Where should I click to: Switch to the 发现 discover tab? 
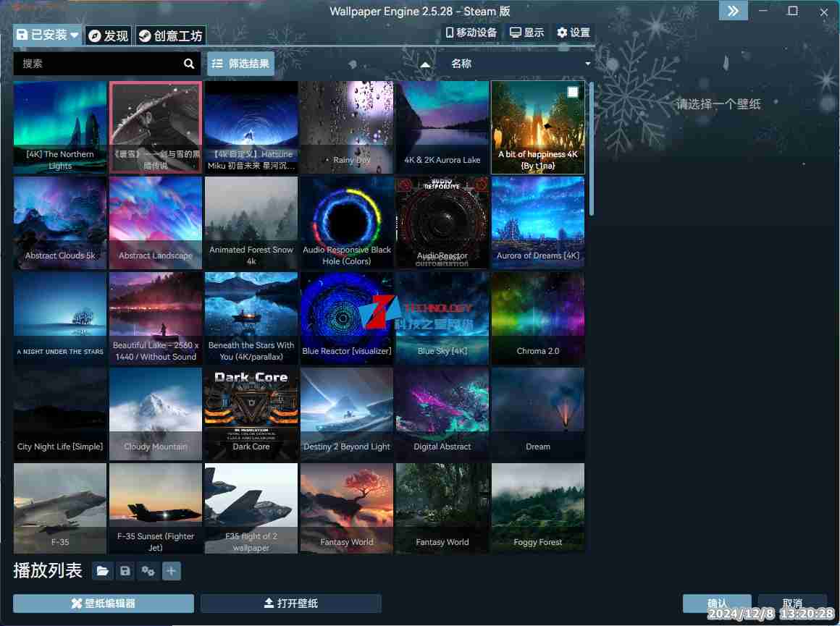[108, 35]
